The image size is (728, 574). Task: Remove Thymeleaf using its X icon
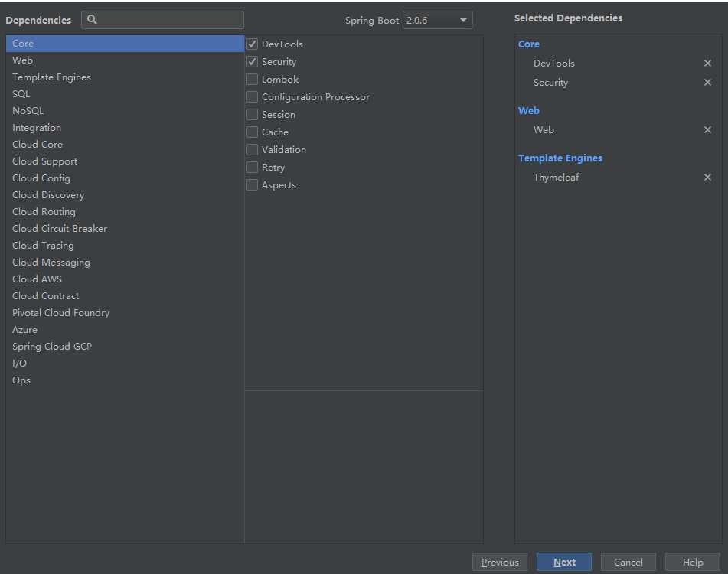(x=707, y=178)
